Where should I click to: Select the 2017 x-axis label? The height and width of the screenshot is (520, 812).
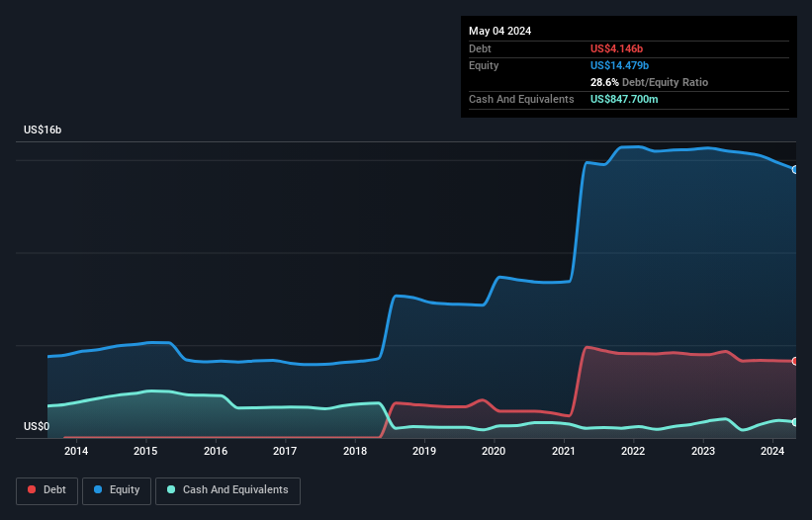tap(285, 451)
